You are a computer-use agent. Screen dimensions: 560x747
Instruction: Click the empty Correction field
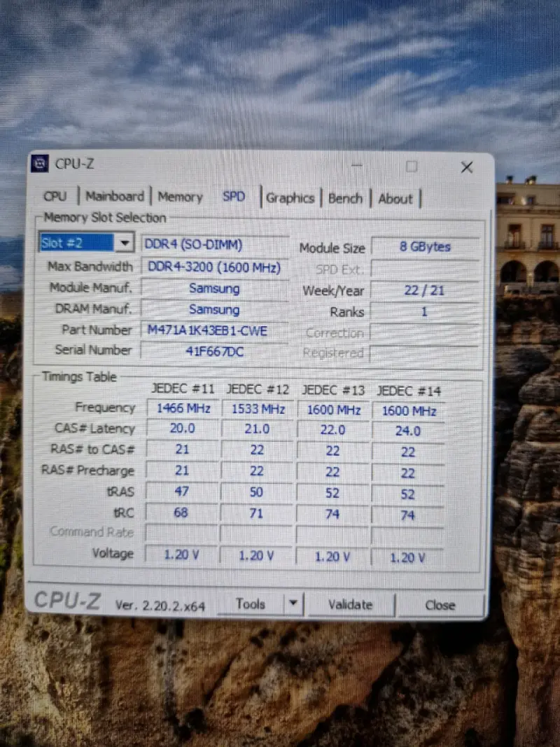[425, 332]
